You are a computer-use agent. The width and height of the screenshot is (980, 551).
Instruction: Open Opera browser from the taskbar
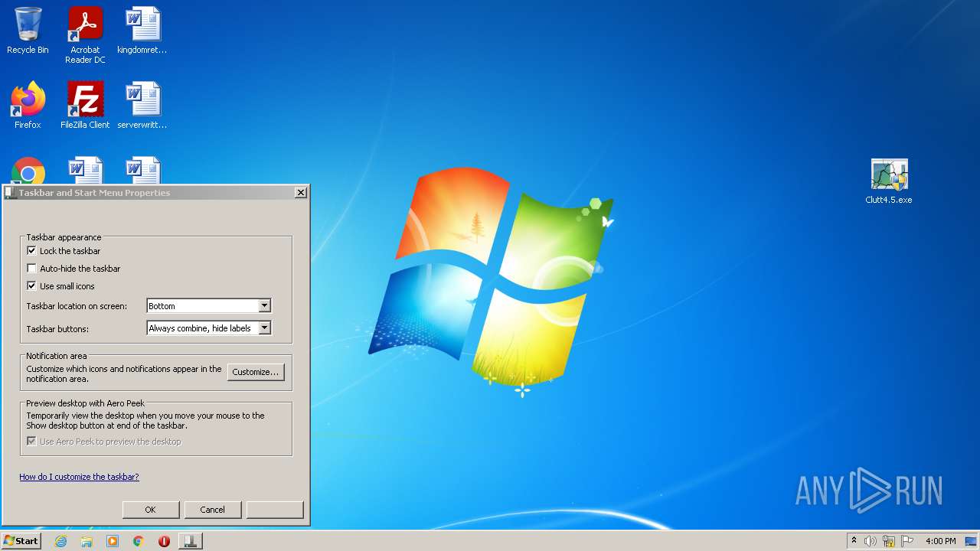[x=164, y=541]
